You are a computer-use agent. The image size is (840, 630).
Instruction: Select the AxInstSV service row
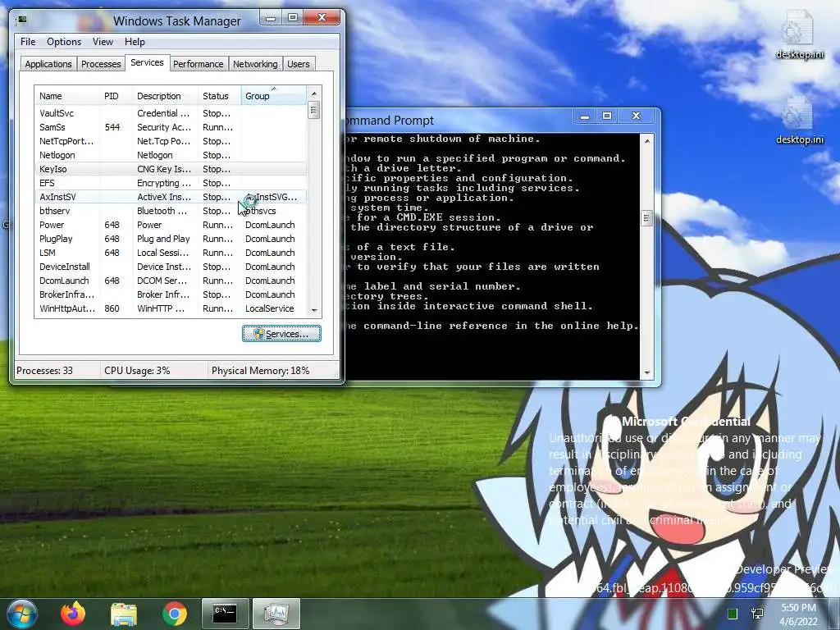click(x=171, y=197)
